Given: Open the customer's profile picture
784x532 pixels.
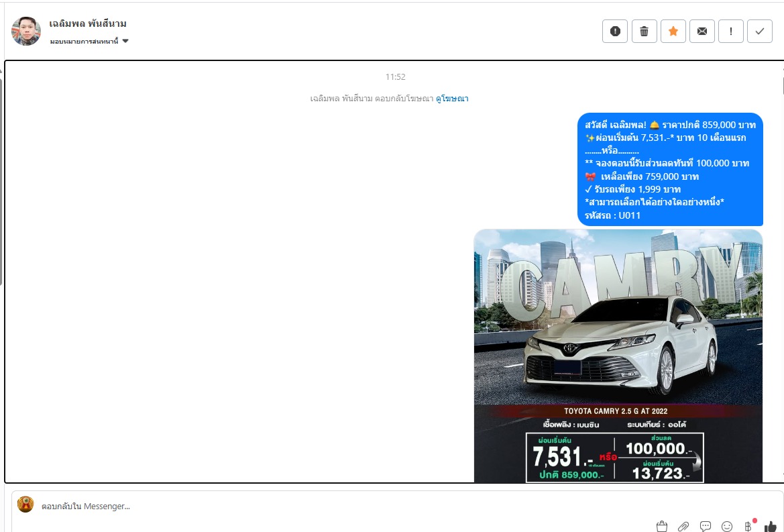Looking at the screenshot, I should [x=26, y=31].
